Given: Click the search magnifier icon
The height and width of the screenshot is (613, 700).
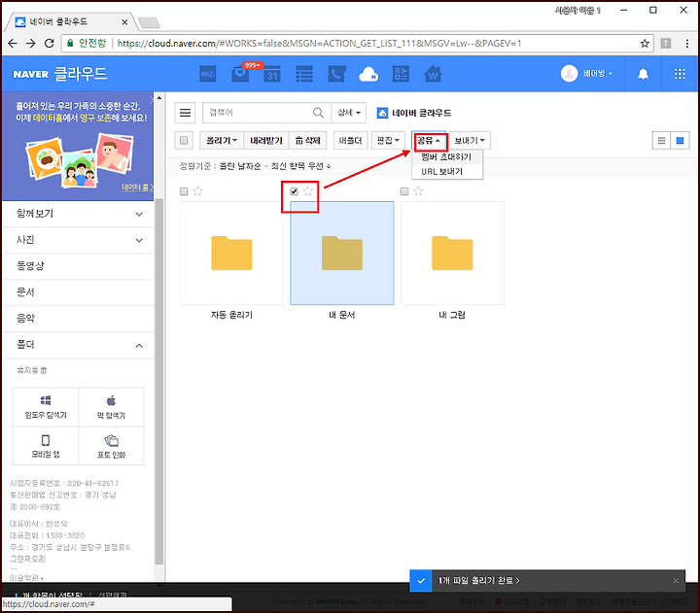Looking at the screenshot, I should click(318, 113).
